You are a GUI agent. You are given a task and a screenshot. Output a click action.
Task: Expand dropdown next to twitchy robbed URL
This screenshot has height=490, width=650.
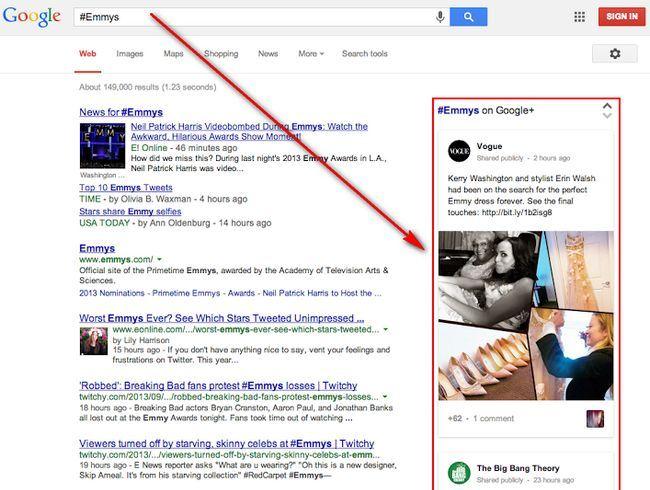(x=385, y=397)
